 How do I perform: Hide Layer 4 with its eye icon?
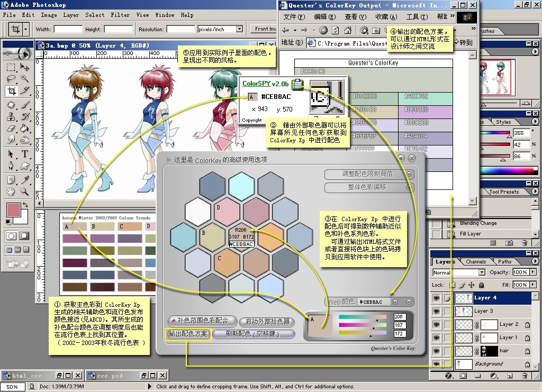[436, 298]
